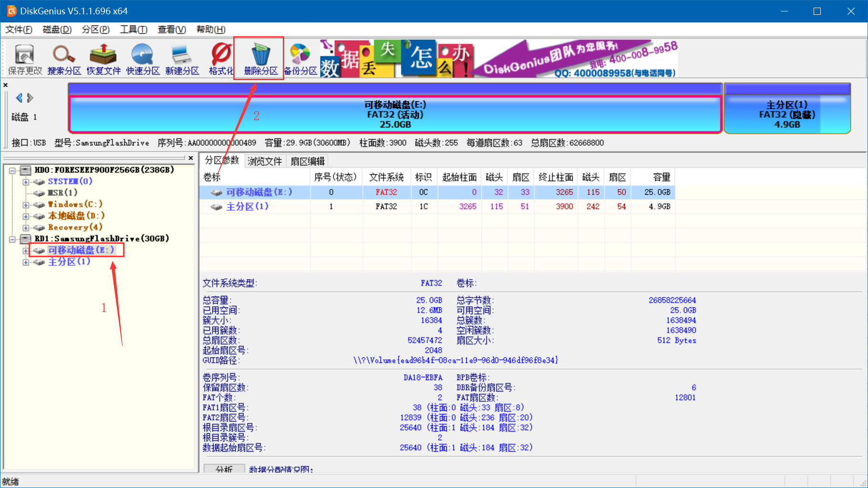Expand the 本地磁盘(D:) tree node

point(26,216)
